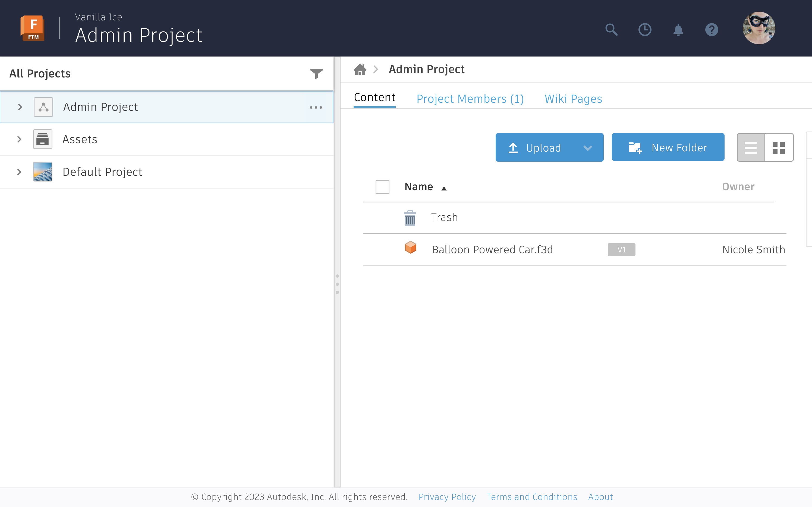Open the notifications bell
The height and width of the screenshot is (507, 812).
678,30
